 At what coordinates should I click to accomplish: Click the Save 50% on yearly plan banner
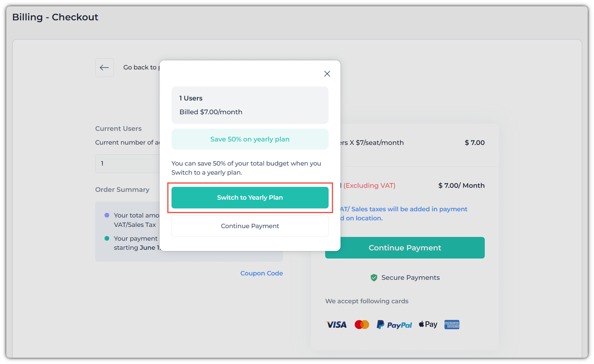coord(250,139)
